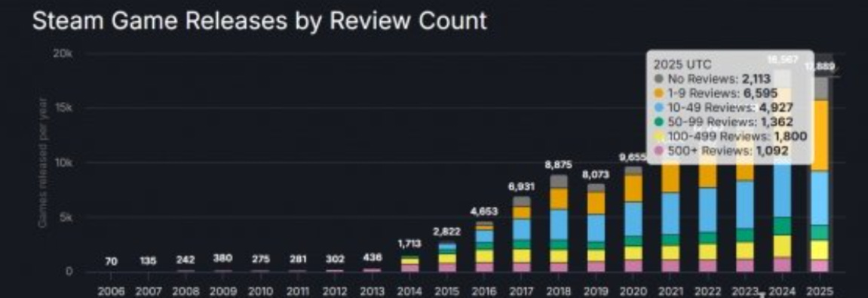
Task: Click the pink 500+ Reviews legend dot
Action: 658,151
